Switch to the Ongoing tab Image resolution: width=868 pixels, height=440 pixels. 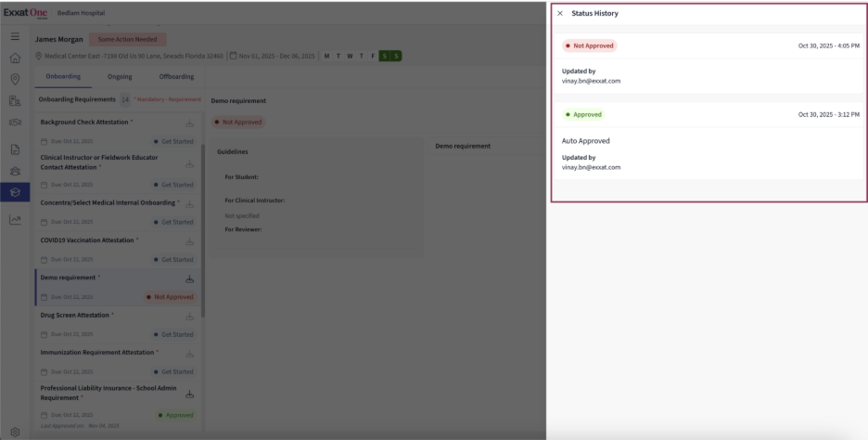pos(120,76)
